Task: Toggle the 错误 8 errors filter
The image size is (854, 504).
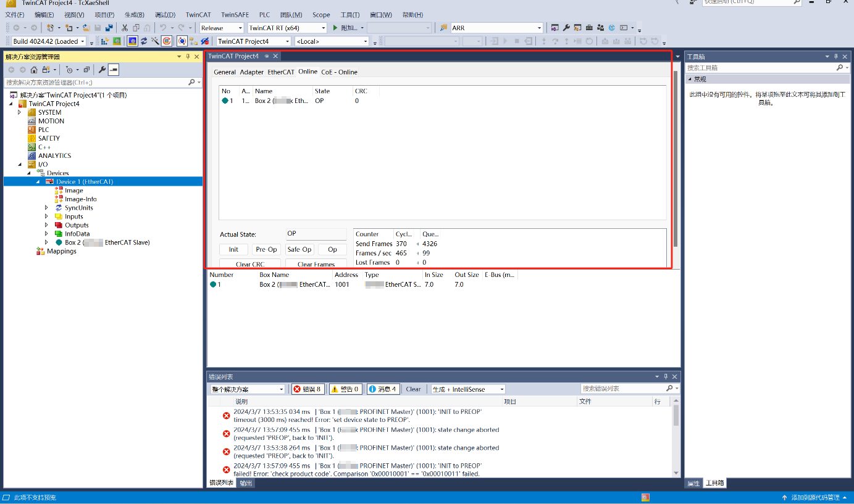Action: [308, 389]
